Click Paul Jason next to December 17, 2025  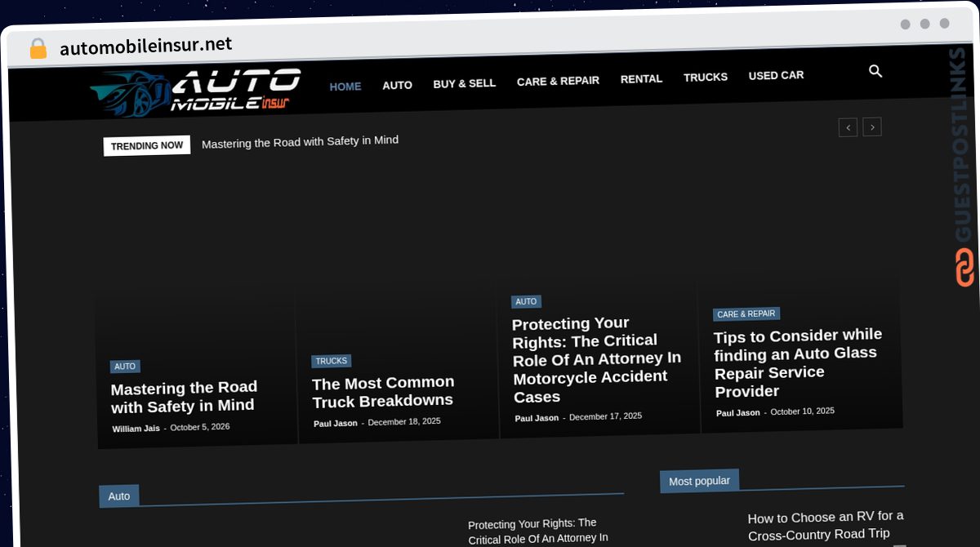[x=537, y=418]
